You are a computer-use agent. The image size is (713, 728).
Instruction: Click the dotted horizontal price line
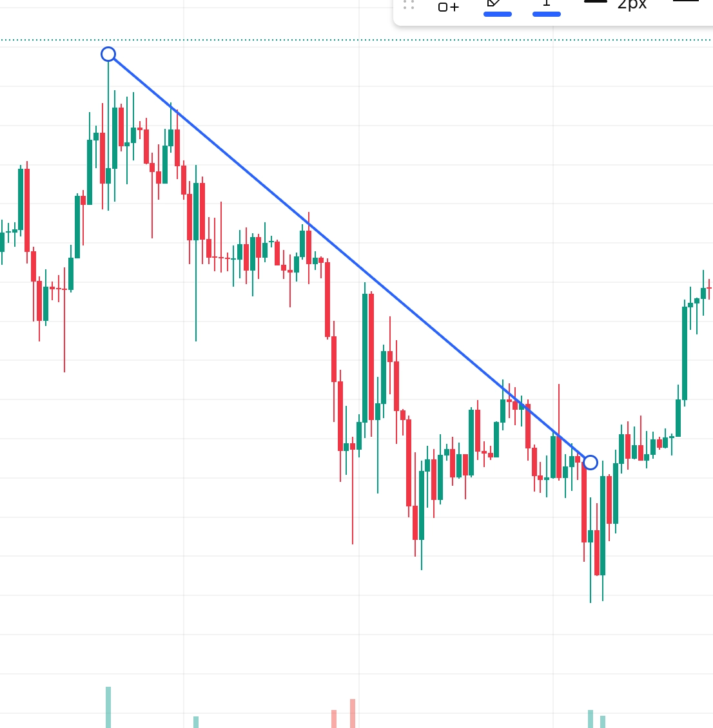coord(258,40)
